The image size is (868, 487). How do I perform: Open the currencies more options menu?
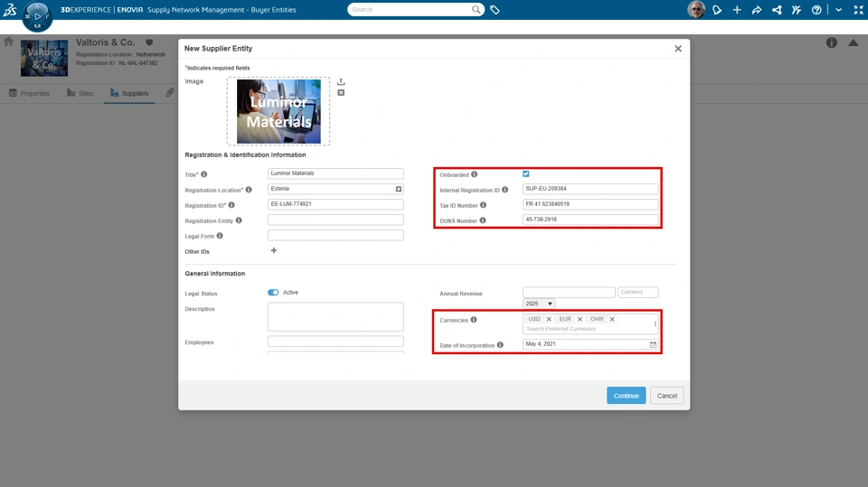pyautogui.click(x=655, y=323)
